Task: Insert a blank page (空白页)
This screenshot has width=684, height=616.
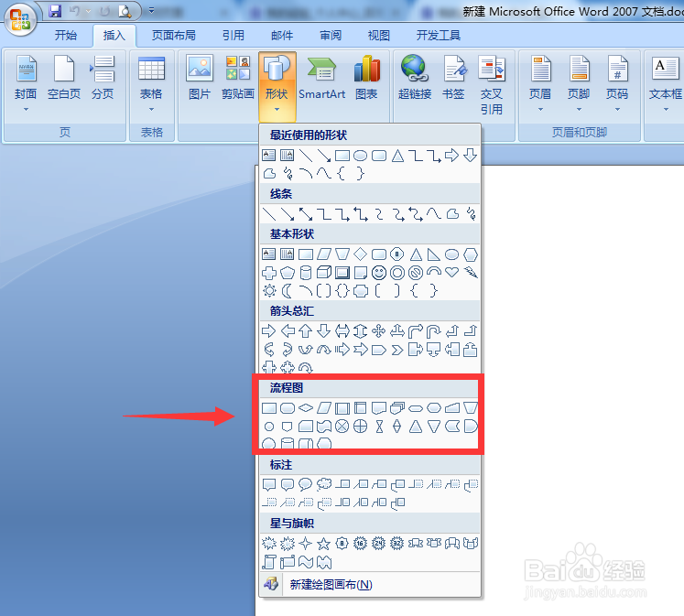Action: tap(64, 78)
